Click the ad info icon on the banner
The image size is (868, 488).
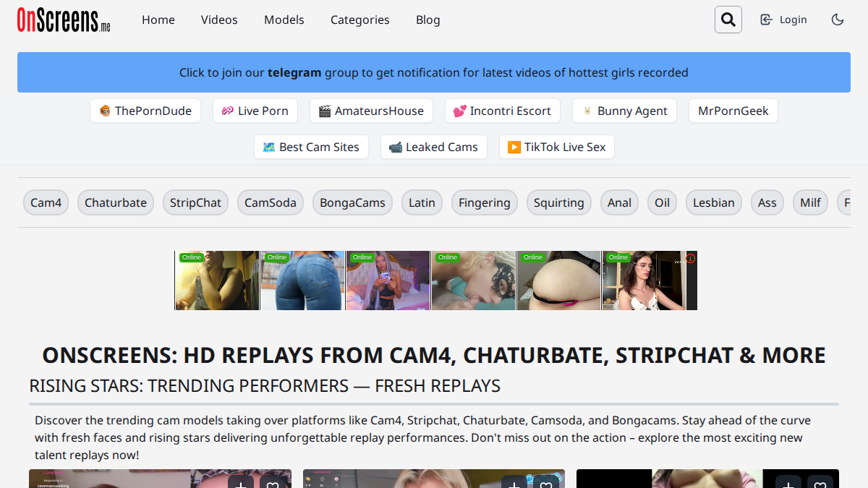(690, 258)
